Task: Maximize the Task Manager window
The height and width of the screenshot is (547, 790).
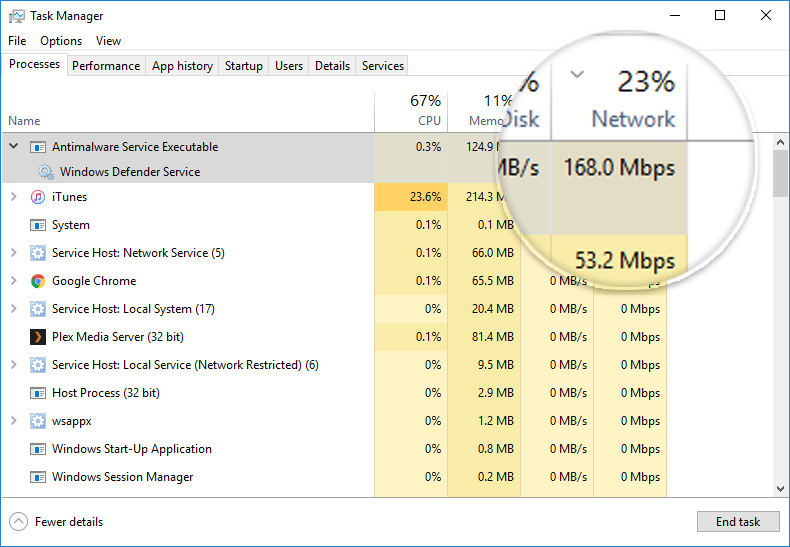Action: [x=720, y=16]
